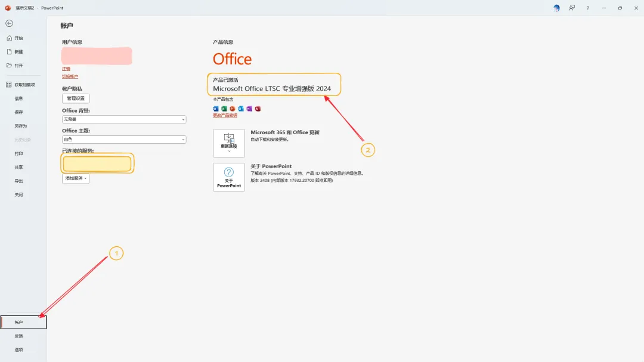Minimize the PowerPoint window

tap(603, 8)
